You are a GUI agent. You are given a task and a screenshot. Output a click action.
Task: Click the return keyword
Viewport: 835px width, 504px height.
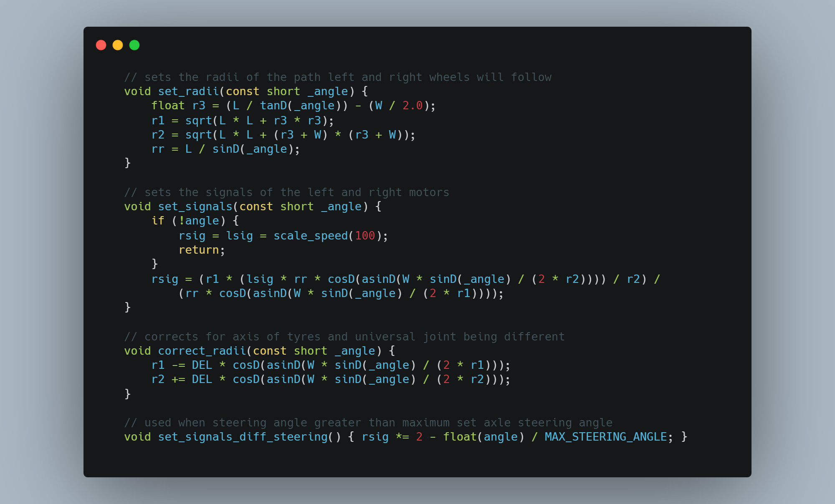click(199, 250)
